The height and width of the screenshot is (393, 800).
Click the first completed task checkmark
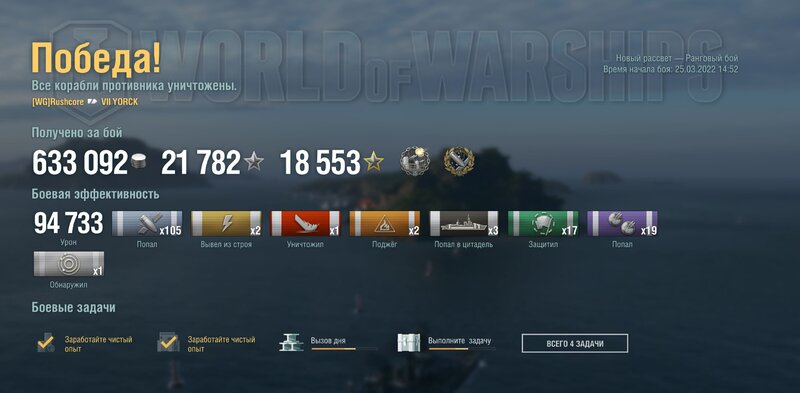click(46, 342)
